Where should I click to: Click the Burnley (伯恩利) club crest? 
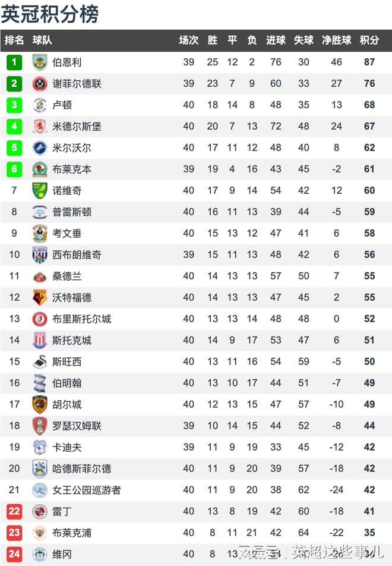pos(40,62)
